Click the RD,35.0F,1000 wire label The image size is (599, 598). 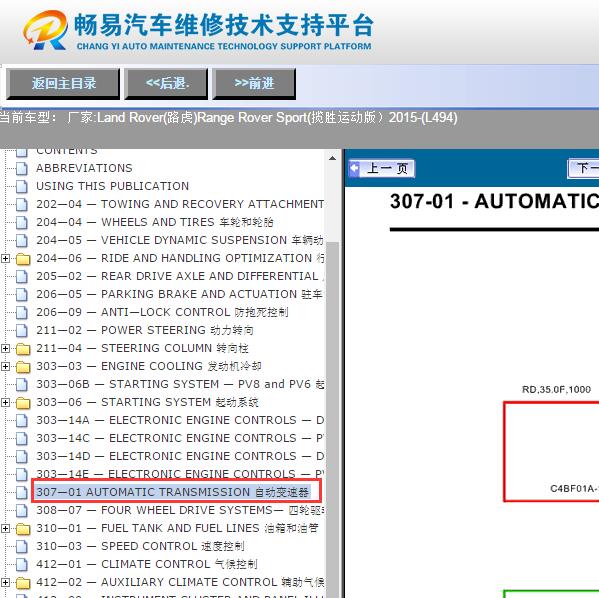pyautogui.click(x=556, y=389)
